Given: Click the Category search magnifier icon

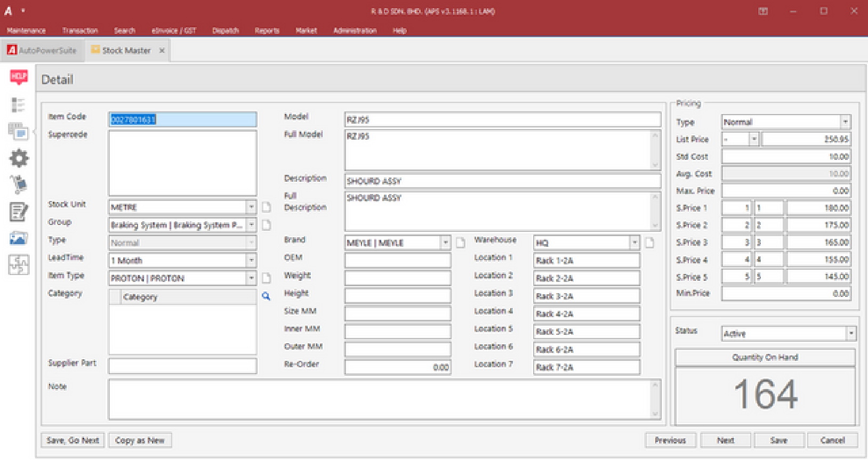Looking at the screenshot, I should click(x=266, y=296).
